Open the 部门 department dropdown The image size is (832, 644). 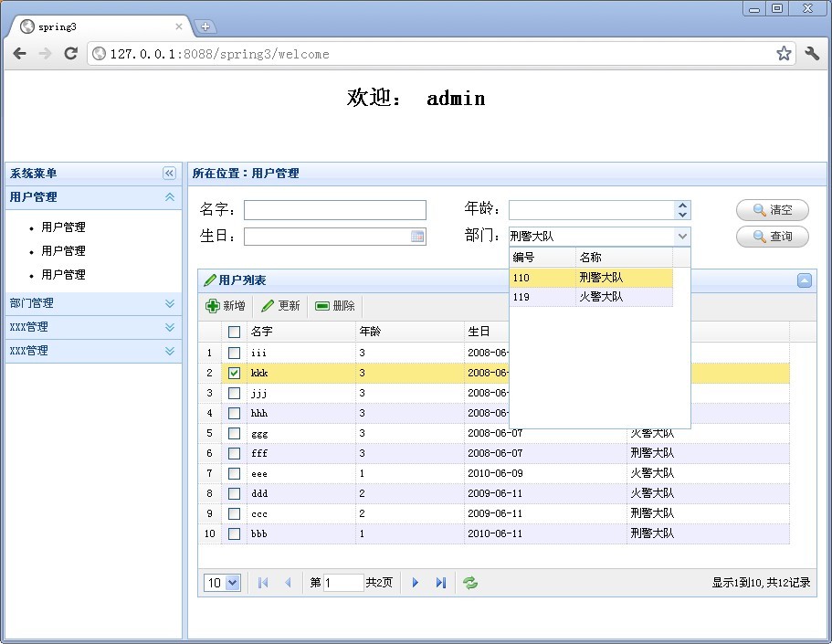[682, 236]
